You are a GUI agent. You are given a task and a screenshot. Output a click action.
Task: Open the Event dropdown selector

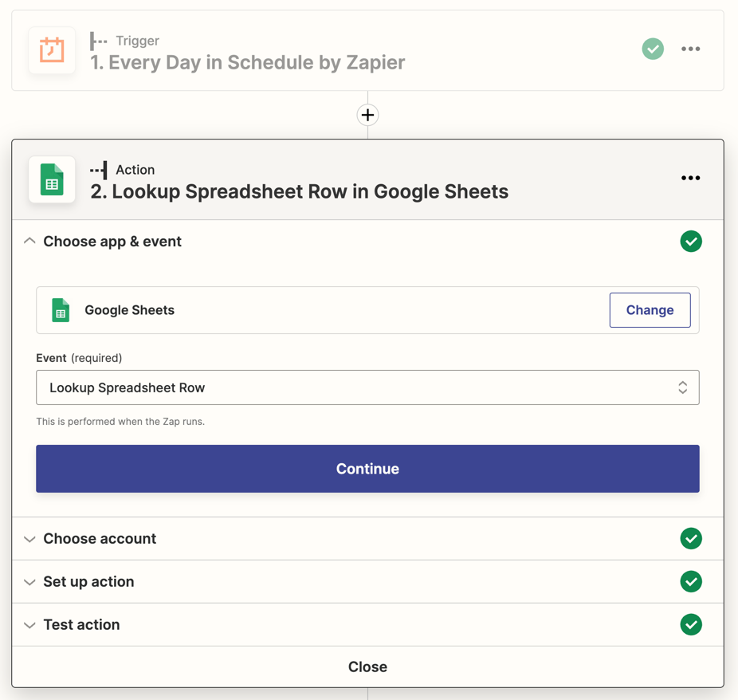coord(367,387)
